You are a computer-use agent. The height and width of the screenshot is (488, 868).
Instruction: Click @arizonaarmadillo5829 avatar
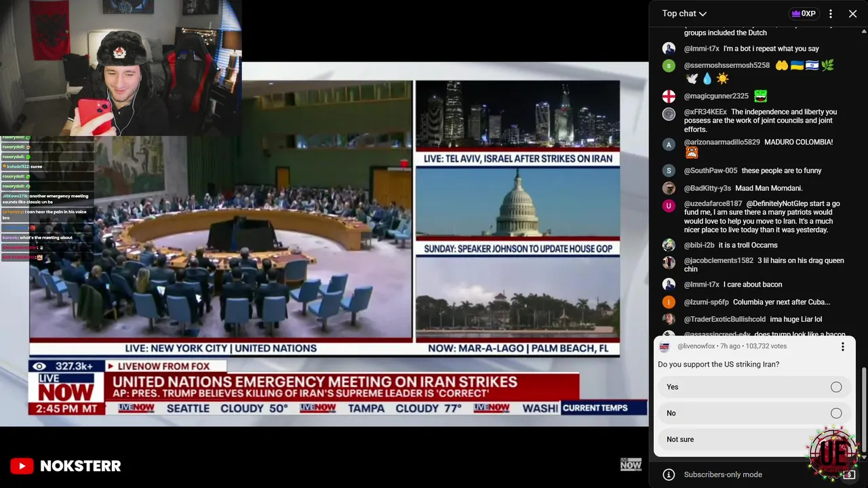669,144
